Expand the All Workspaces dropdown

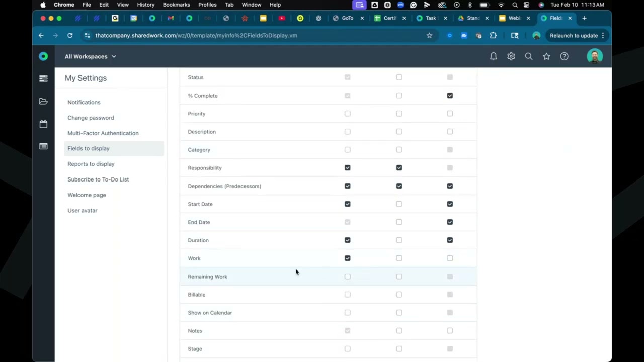(x=90, y=56)
